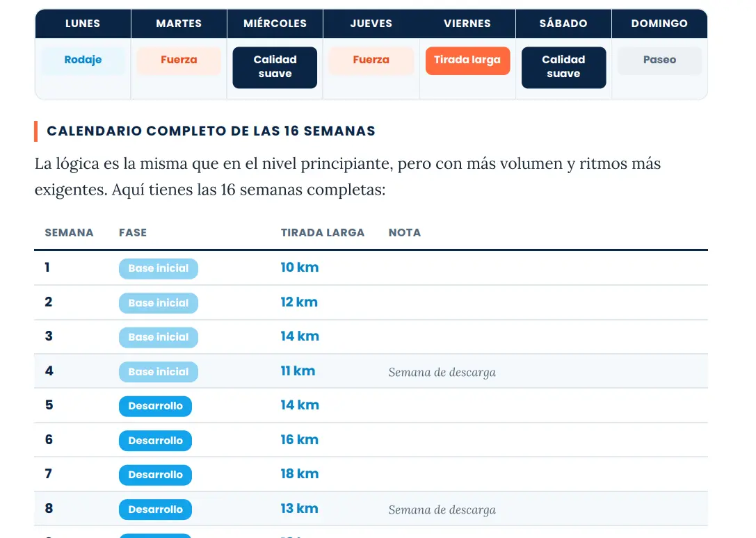Click the NOTA table header
This screenshot has width=756, height=538.
pyautogui.click(x=405, y=233)
